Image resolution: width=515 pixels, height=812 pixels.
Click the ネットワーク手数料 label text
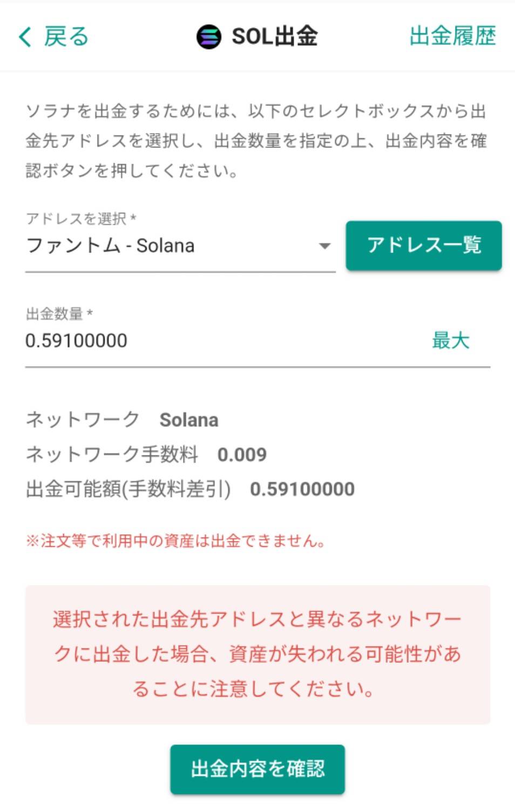click(112, 455)
